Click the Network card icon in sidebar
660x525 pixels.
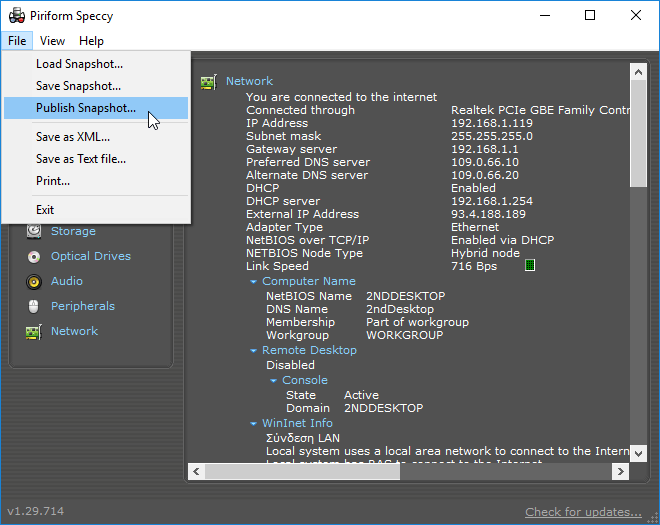pos(34,332)
